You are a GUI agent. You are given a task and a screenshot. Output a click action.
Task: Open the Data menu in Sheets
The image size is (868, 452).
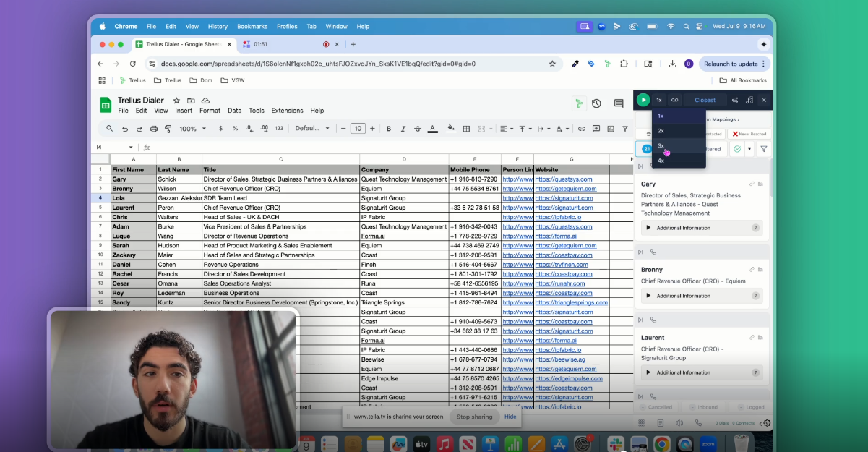click(234, 111)
